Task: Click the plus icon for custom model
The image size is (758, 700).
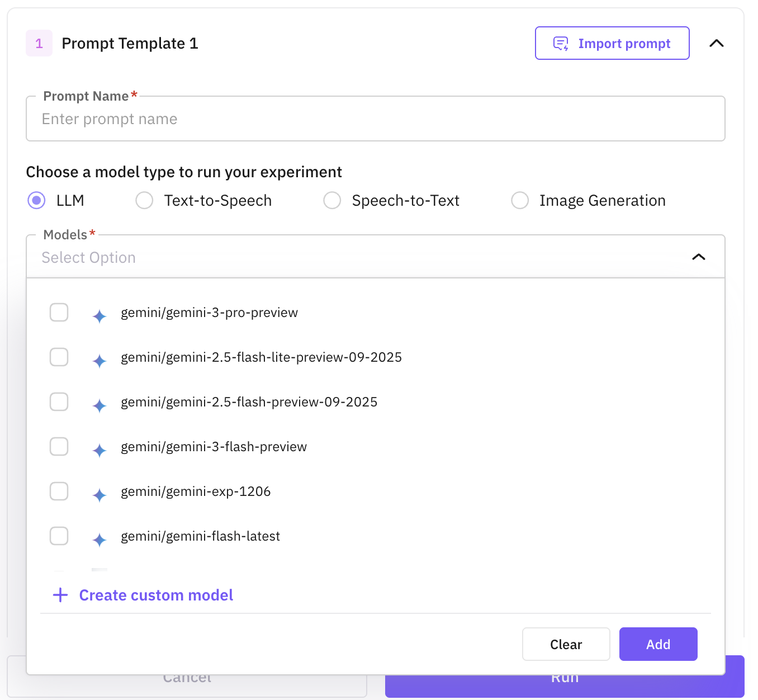Action: (60, 595)
